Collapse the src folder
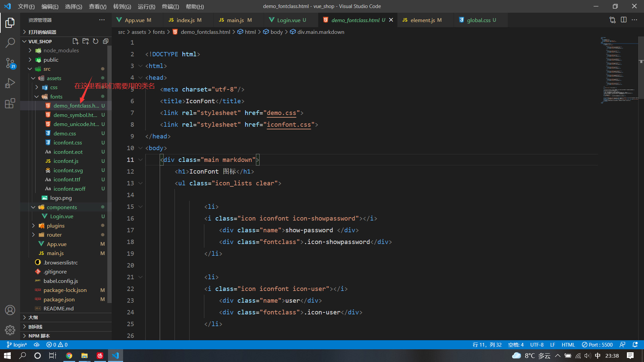The image size is (644, 362). coord(30,69)
